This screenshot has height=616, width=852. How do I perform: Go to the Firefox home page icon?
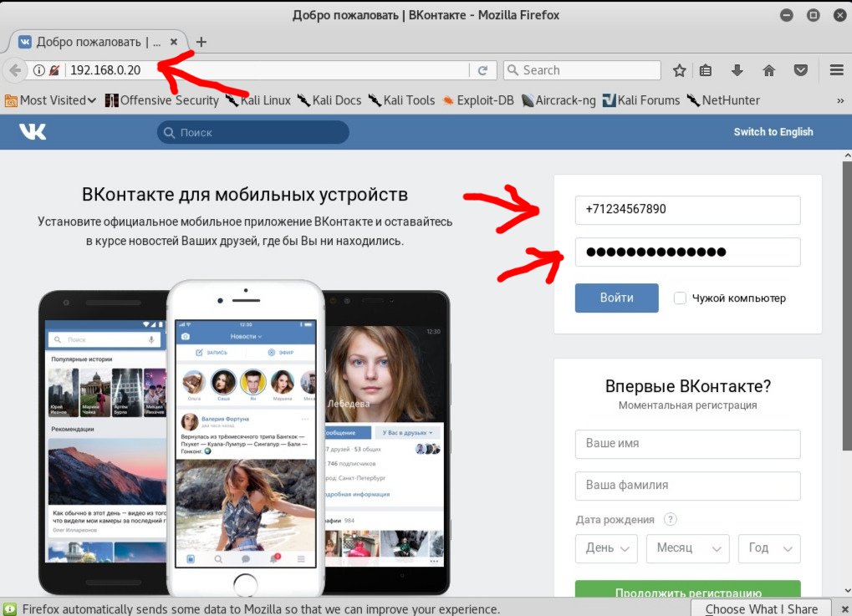[x=768, y=70]
